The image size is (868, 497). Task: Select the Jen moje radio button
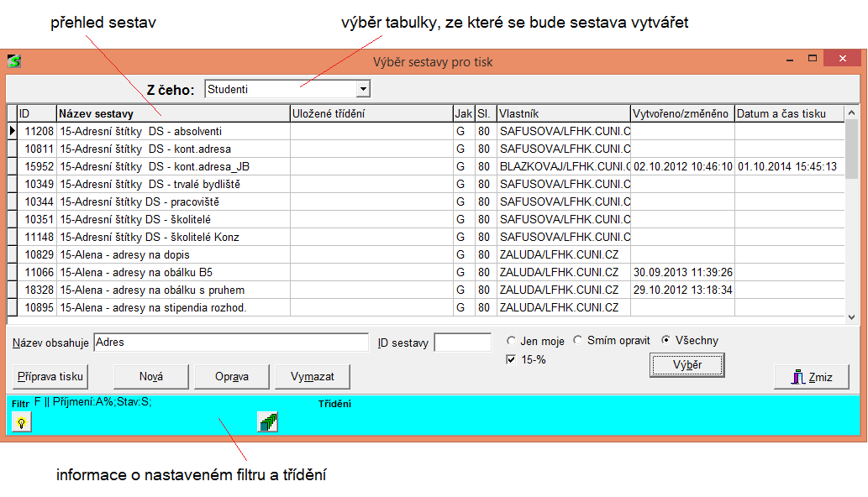(512, 341)
